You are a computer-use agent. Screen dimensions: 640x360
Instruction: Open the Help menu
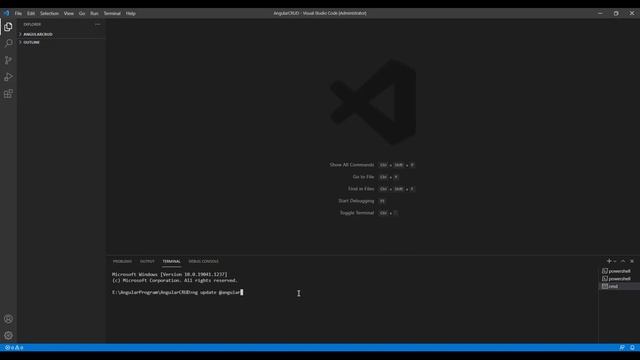tap(131, 13)
